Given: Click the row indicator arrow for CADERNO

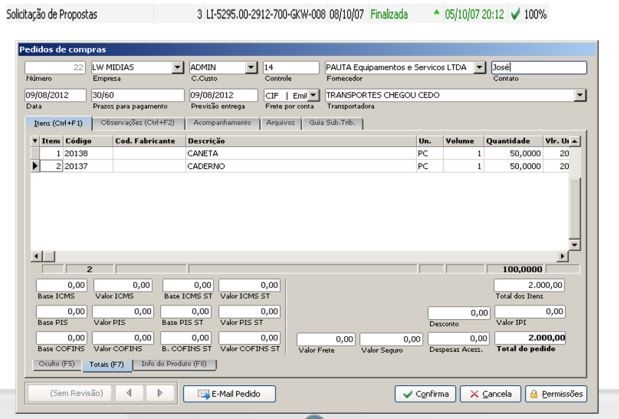Looking at the screenshot, I should [x=36, y=166].
